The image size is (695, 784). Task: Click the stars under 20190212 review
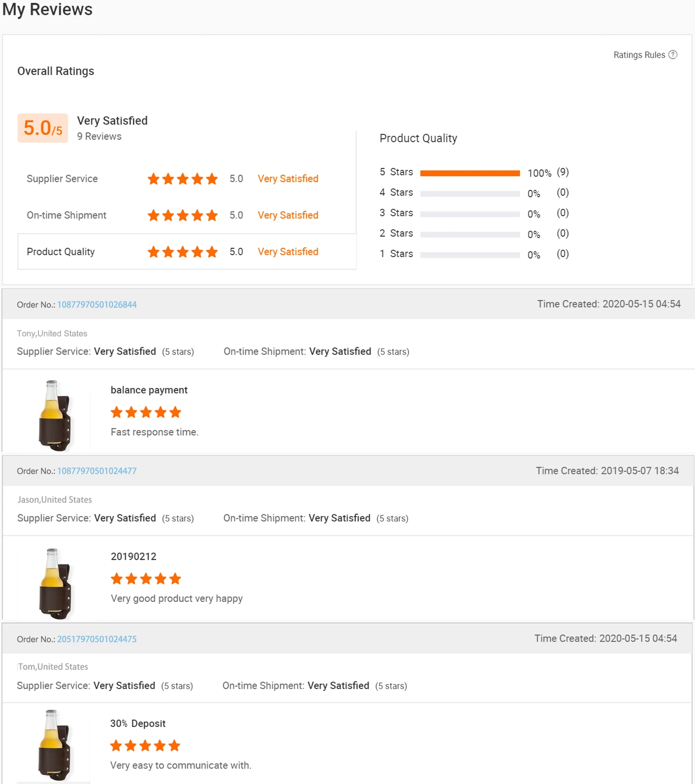[146, 579]
